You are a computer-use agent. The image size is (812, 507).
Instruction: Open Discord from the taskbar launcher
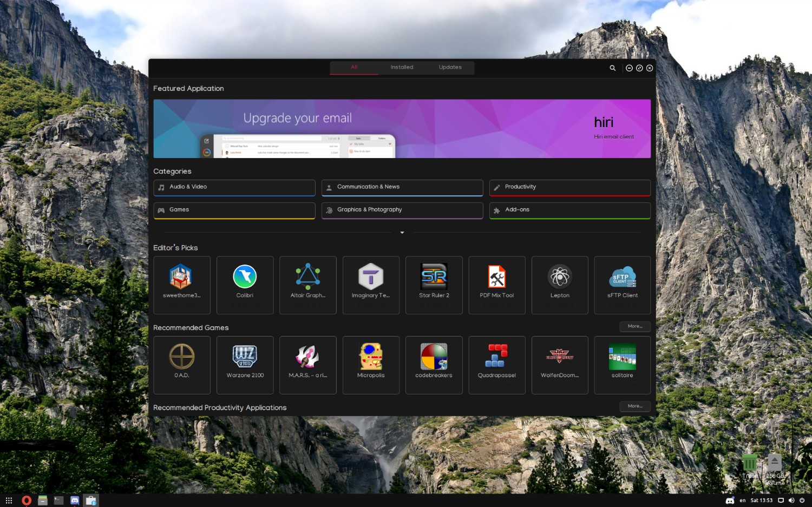[75, 501]
